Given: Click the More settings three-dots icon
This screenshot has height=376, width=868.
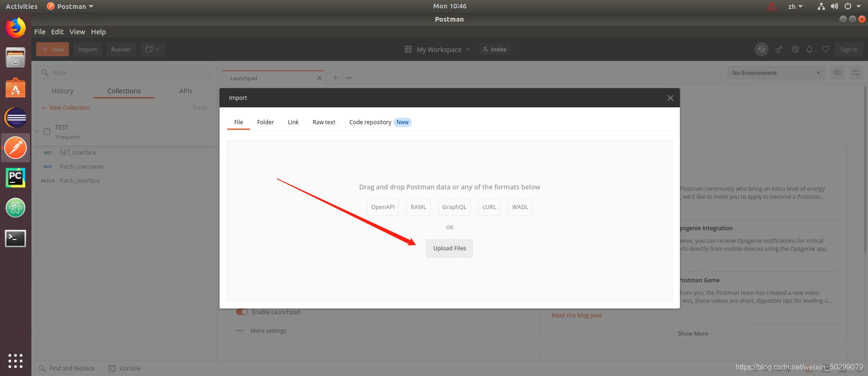Looking at the screenshot, I should [240, 331].
